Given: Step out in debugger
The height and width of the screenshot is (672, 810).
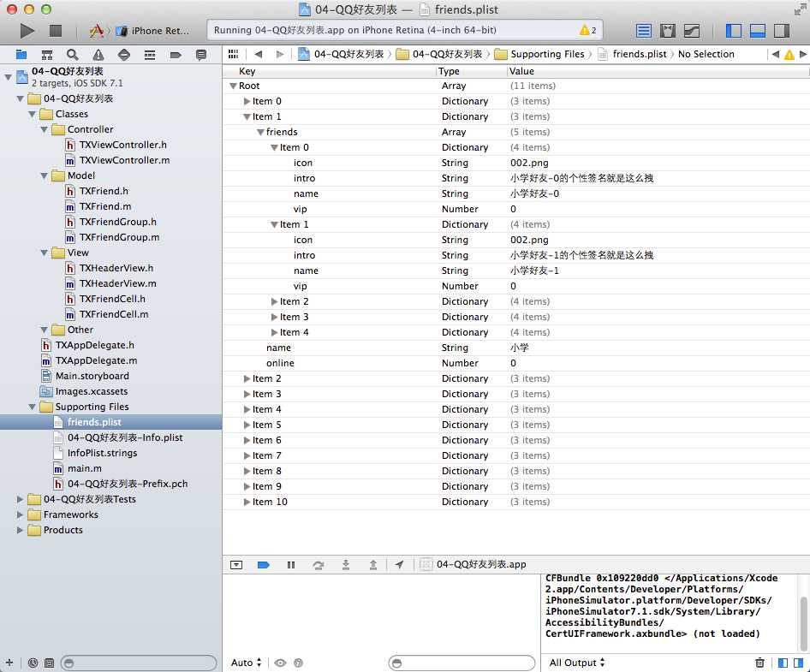Looking at the screenshot, I should pyautogui.click(x=373, y=564).
